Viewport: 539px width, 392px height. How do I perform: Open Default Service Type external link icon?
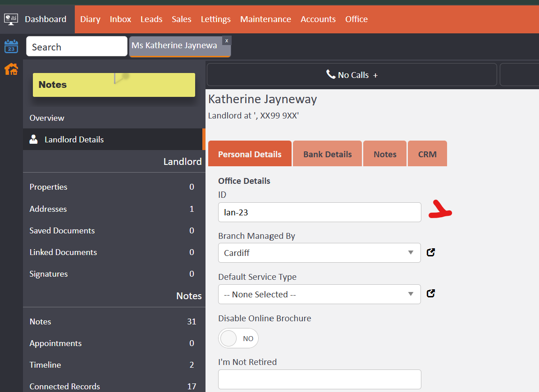[431, 294]
